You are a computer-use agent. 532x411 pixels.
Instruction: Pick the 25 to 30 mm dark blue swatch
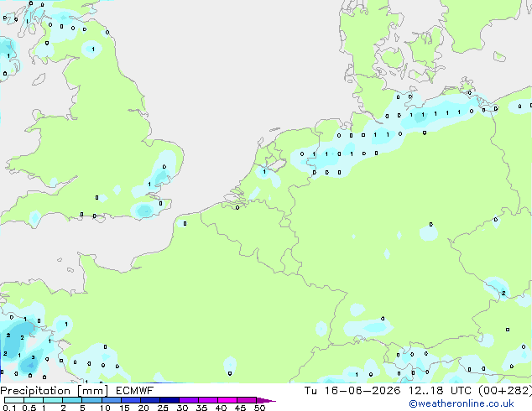169,400
